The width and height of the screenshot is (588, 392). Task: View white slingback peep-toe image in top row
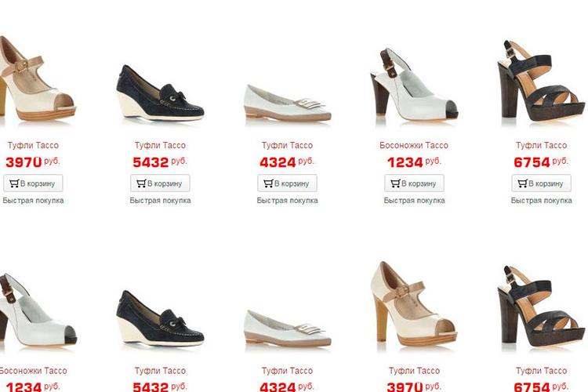414,85
